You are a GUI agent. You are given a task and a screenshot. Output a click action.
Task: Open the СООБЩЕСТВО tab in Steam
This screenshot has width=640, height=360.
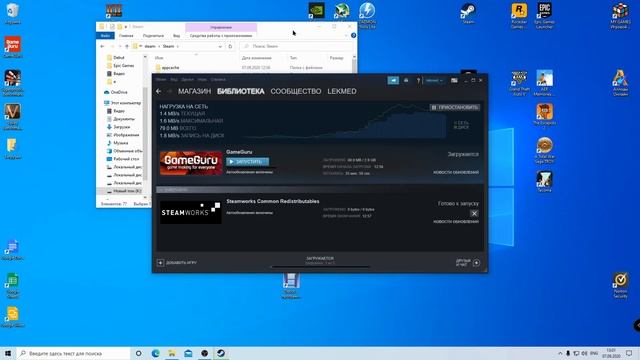pyautogui.click(x=296, y=91)
